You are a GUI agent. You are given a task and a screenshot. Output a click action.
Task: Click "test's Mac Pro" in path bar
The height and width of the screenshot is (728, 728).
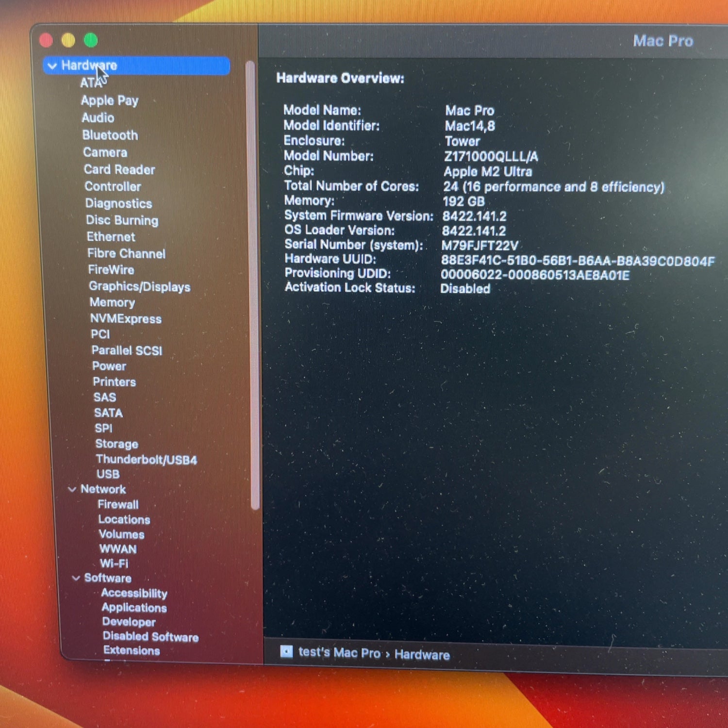click(x=339, y=653)
